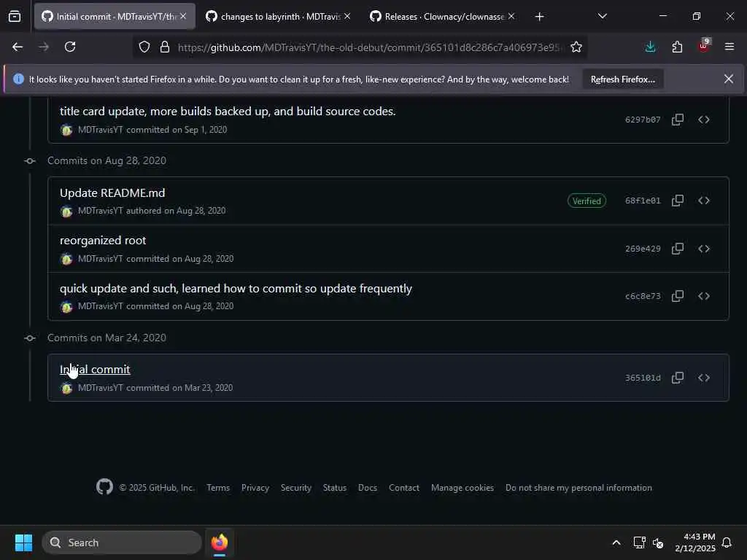Open the Terms footer link
The height and width of the screenshot is (560, 747).
click(218, 488)
